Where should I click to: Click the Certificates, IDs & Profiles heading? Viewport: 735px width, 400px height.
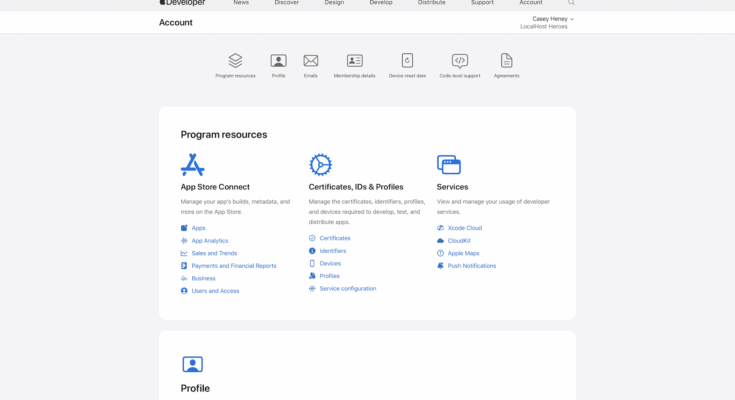(x=356, y=187)
